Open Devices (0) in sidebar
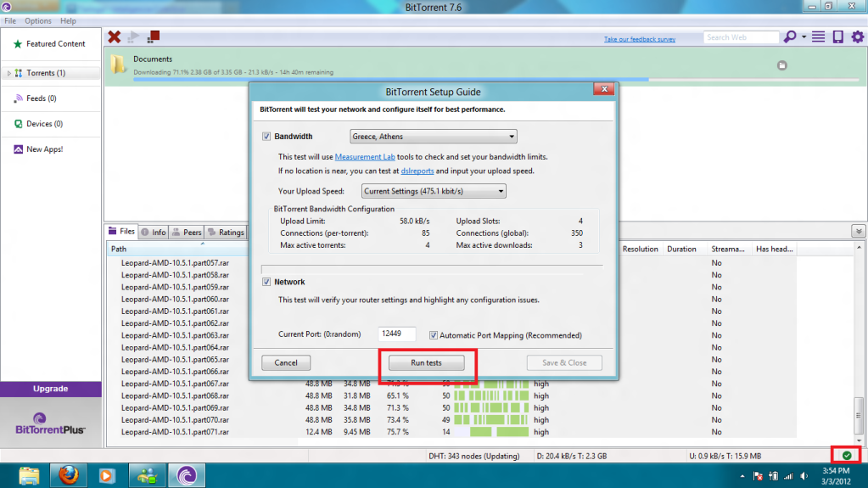 point(44,124)
